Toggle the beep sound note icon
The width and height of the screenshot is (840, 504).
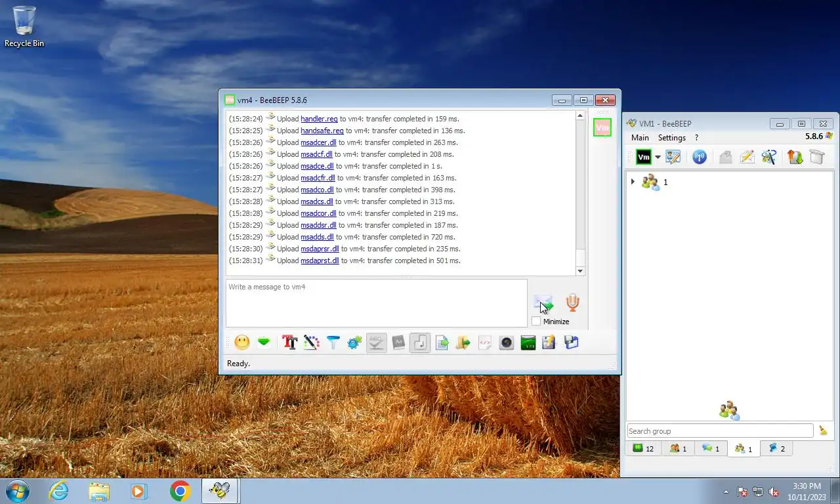tap(420, 343)
